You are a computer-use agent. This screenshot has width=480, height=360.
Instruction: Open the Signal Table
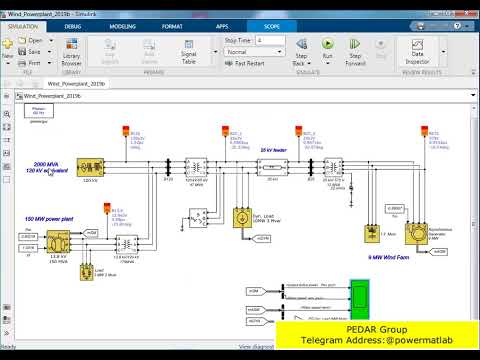(x=189, y=52)
